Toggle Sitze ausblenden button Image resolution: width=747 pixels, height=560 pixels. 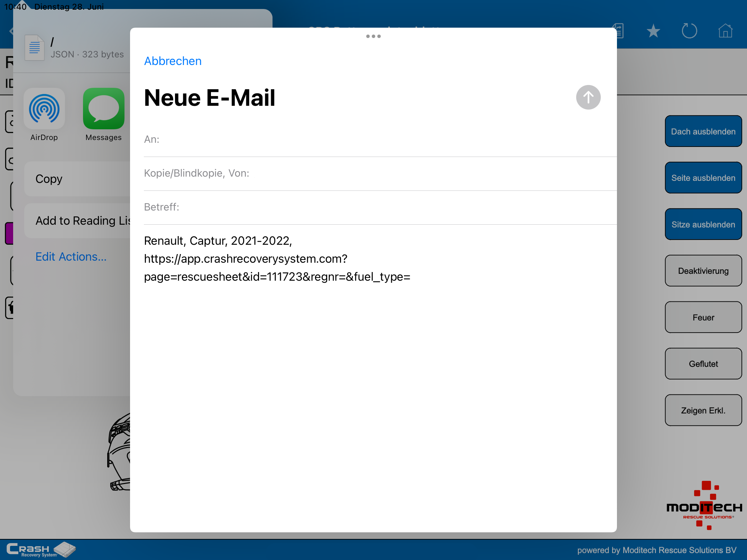pyautogui.click(x=703, y=224)
